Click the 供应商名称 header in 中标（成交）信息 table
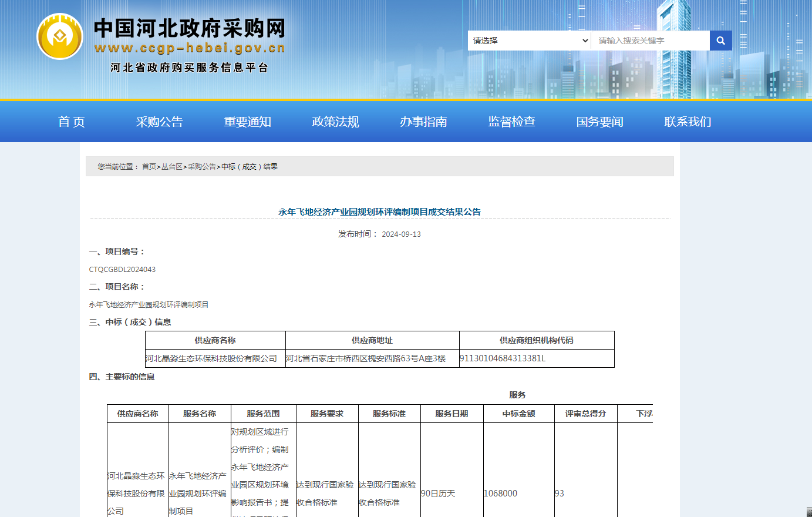This screenshot has height=517, width=812. coord(215,340)
